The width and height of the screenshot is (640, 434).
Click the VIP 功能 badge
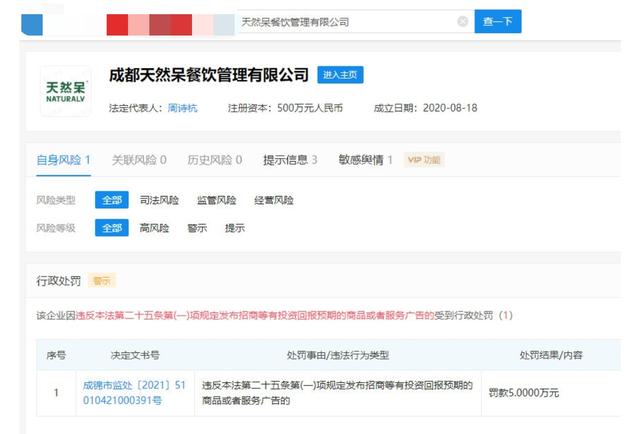tap(424, 160)
